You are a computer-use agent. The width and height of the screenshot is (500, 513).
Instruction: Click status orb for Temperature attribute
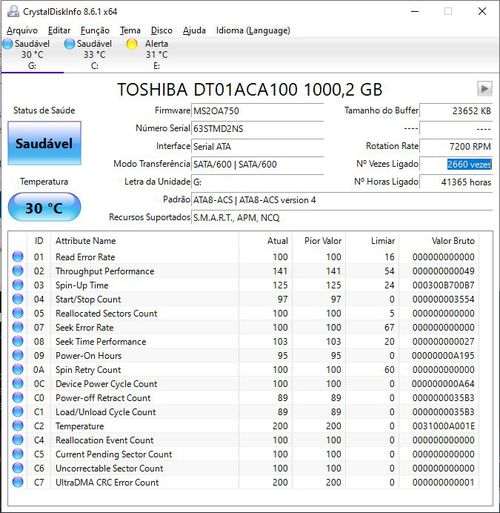coord(18,426)
